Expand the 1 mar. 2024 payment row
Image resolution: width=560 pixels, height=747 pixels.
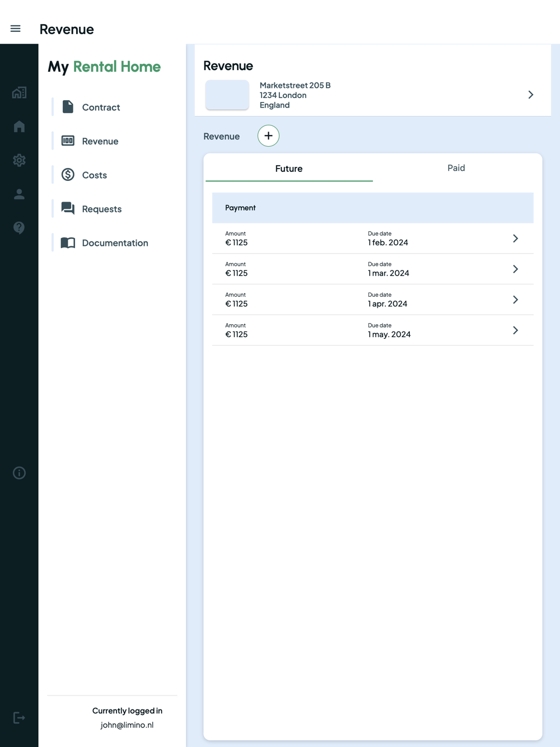[372, 269]
